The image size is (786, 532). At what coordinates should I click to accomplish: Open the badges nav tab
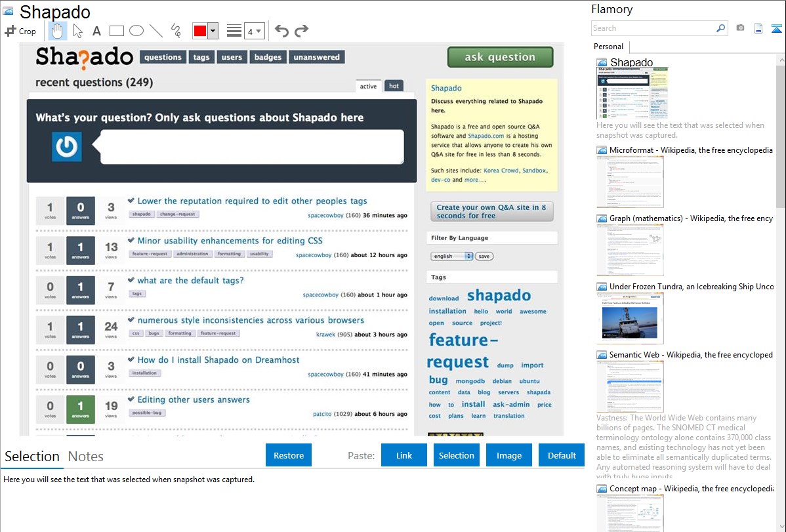coord(268,57)
